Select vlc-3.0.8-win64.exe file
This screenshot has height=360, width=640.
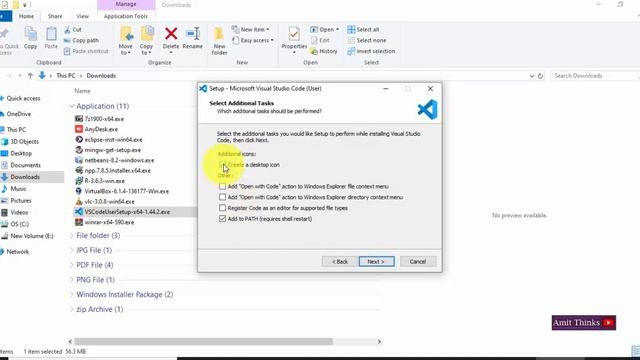pos(104,202)
